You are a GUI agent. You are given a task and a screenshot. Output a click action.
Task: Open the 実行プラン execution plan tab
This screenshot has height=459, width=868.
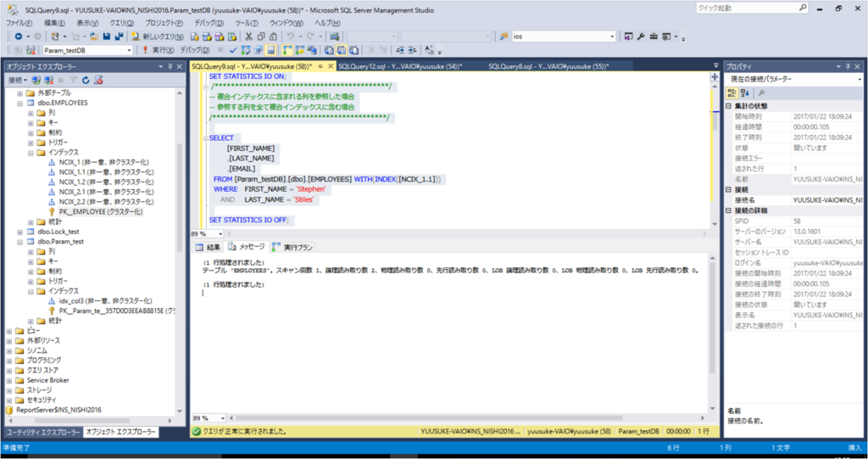[x=292, y=247]
